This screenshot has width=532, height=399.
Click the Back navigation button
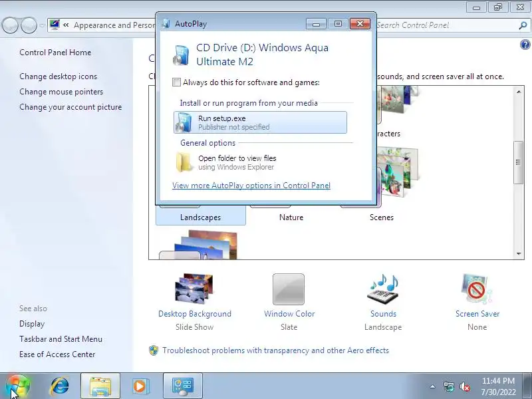point(10,25)
